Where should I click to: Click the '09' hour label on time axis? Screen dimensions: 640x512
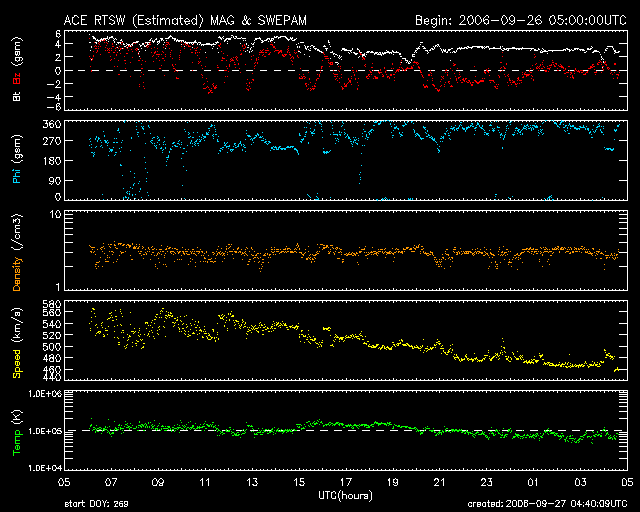tap(158, 482)
